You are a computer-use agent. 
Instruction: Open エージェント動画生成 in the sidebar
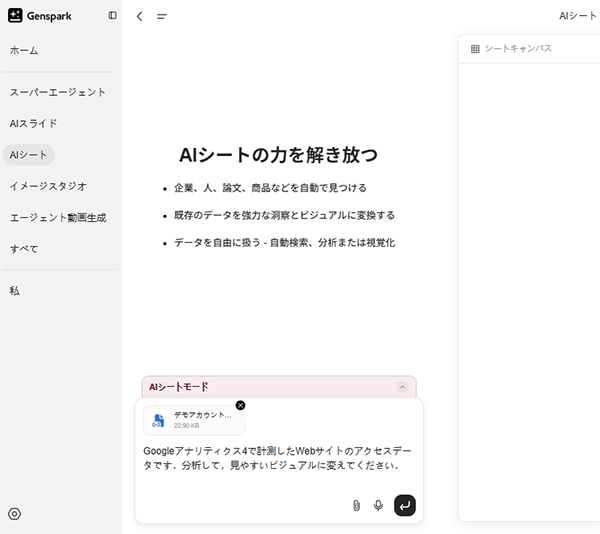[x=58, y=218]
